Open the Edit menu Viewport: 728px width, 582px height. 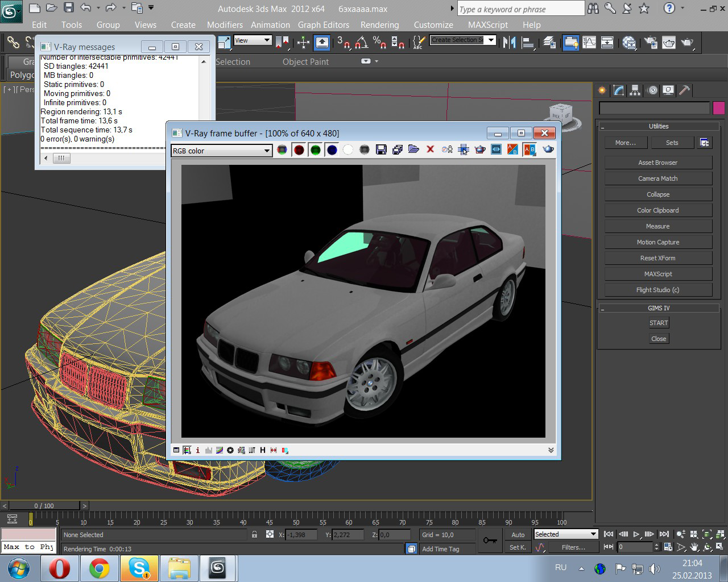tap(39, 25)
